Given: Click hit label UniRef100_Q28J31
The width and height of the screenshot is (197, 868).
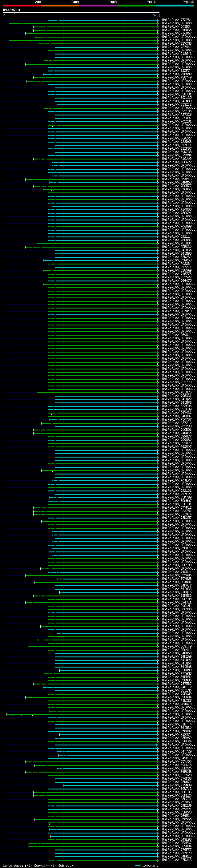Looking at the screenshot, I should click(x=177, y=94).
